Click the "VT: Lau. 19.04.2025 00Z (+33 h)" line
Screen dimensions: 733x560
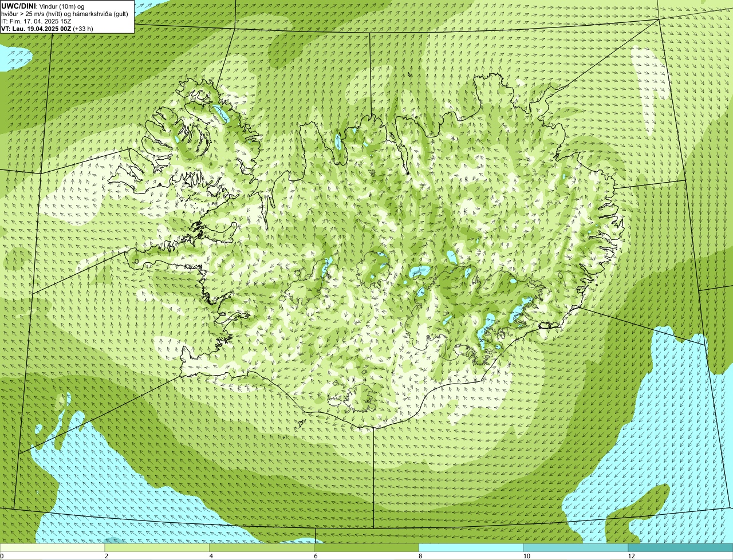47,28
